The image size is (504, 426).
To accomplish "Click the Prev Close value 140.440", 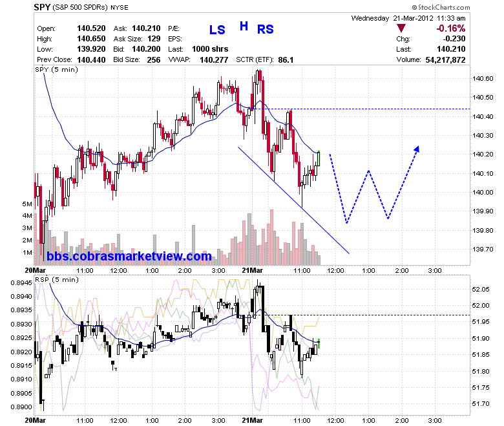I will [x=91, y=60].
